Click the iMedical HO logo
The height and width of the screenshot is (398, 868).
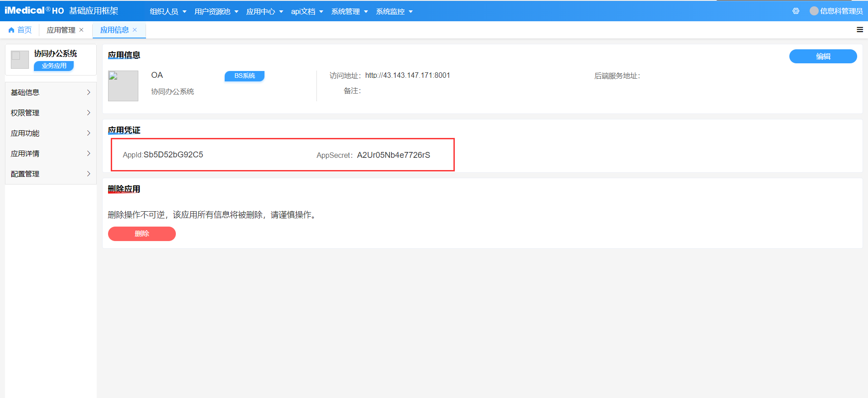click(34, 10)
